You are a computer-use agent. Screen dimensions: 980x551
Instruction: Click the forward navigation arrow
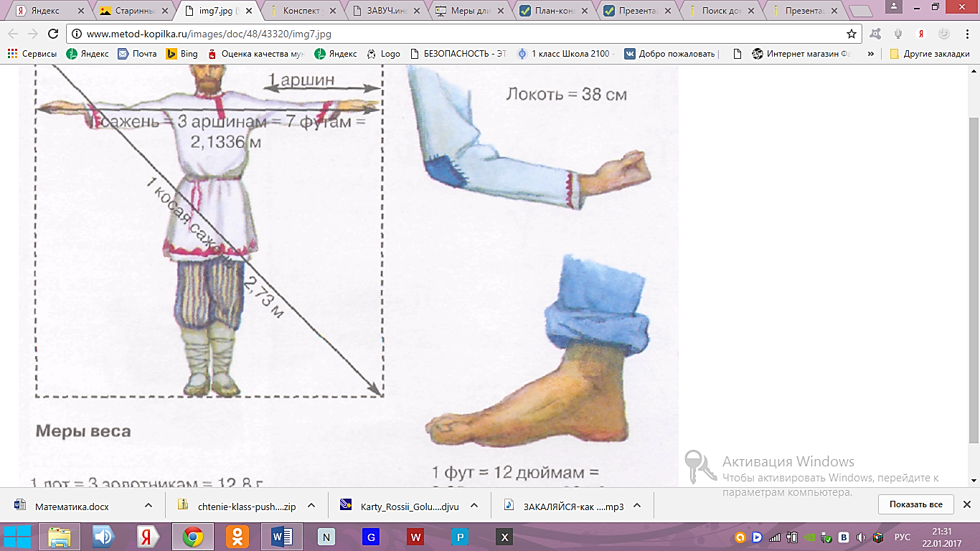(33, 34)
